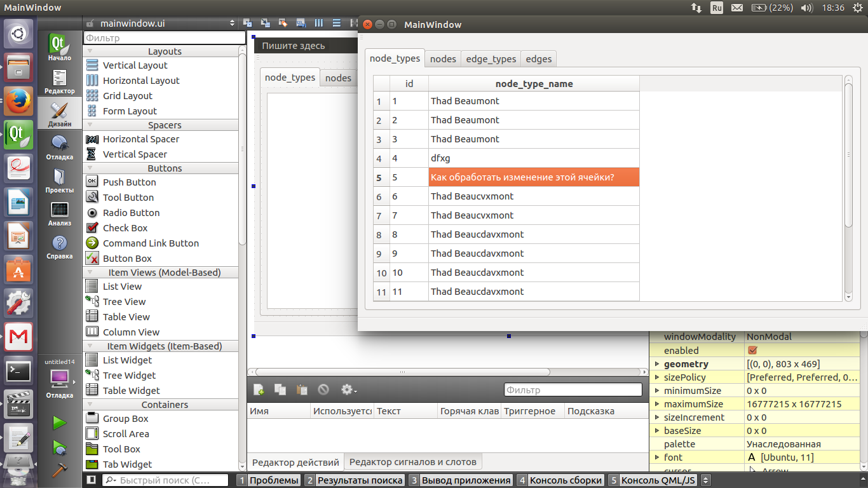Open Terminal from the Ubuntu dock
Viewport: 868px width, 488px height.
click(x=18, y=370)
